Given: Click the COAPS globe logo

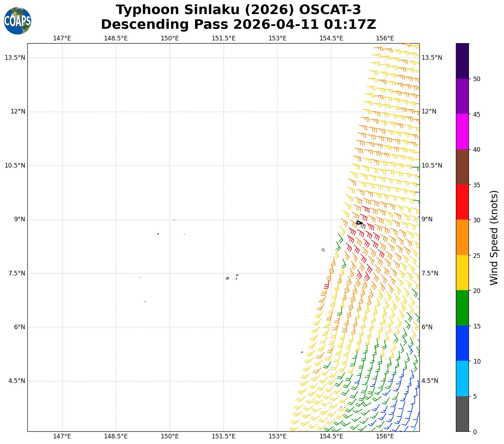Looking at the screenshot, I should click(x=18, y=21).
